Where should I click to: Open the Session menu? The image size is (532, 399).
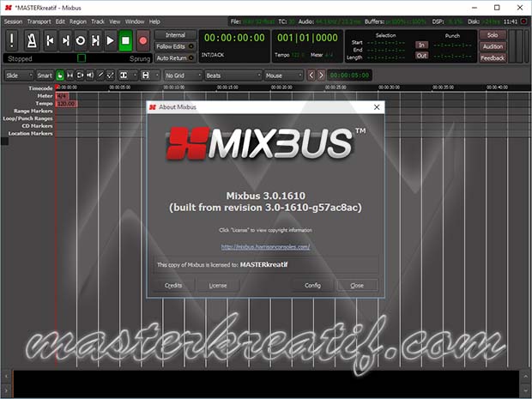(13, 21)
